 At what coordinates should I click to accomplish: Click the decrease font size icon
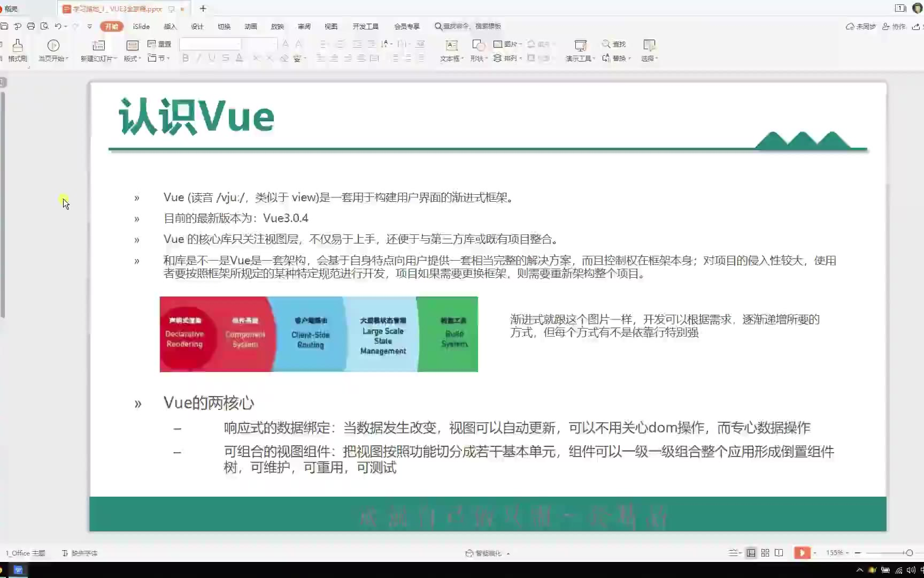(x=298, y=44)
